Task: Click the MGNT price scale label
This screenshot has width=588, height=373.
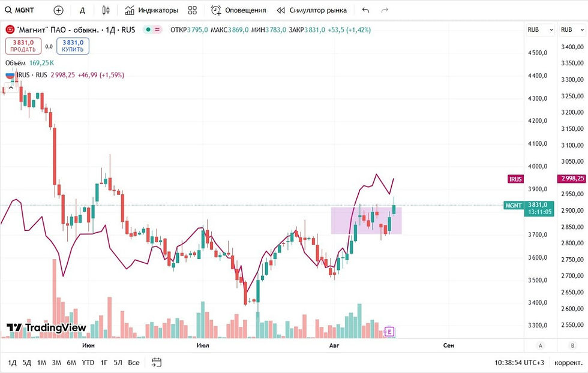Action: (x=514, y=206)
